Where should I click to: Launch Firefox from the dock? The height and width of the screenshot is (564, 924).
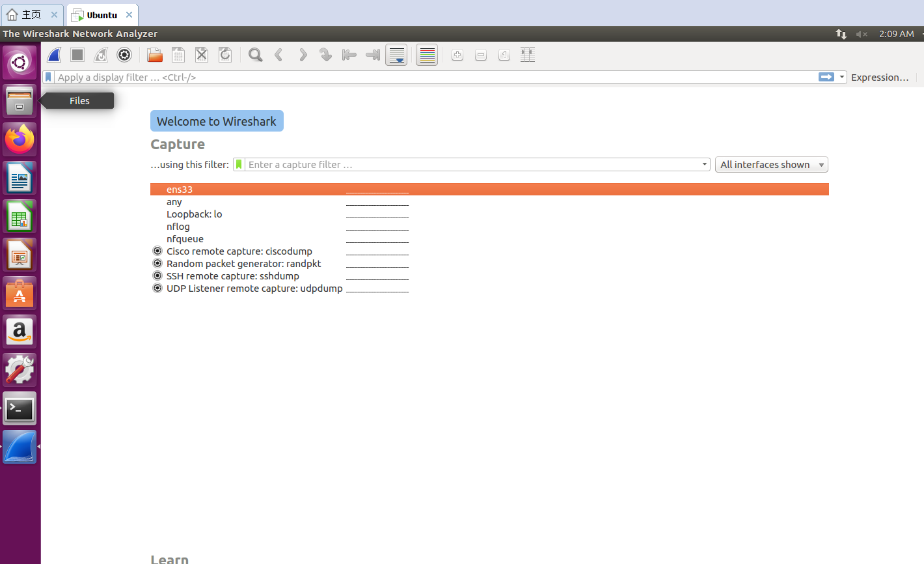[20, 140]
